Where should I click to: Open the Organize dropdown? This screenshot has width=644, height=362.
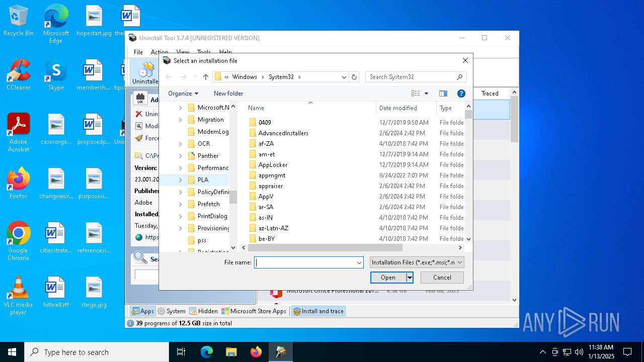coord(183,94)
